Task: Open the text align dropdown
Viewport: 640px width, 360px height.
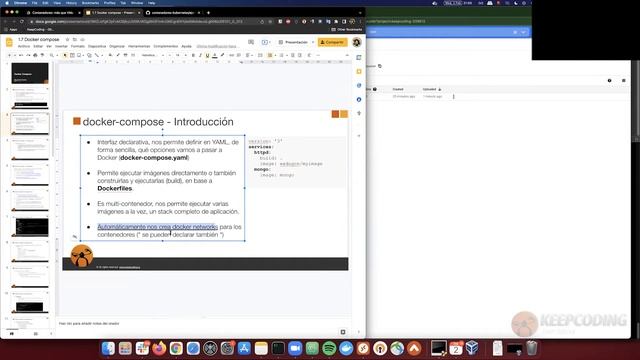Action: pos(248,55)
